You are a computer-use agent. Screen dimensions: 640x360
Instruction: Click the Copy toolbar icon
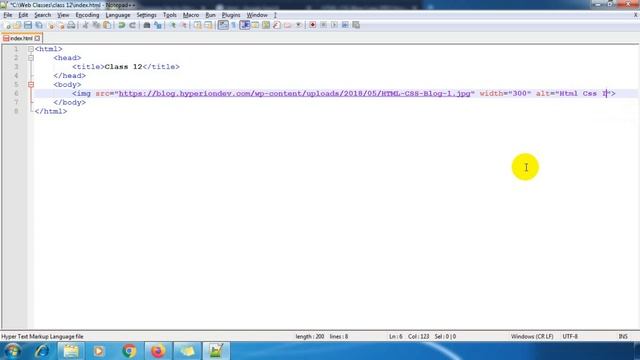96,25
